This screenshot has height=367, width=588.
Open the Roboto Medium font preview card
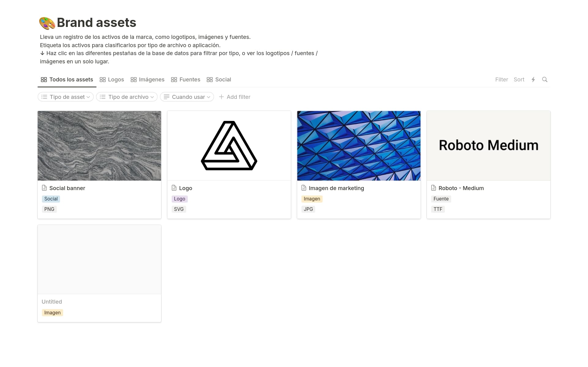point(488,146)
